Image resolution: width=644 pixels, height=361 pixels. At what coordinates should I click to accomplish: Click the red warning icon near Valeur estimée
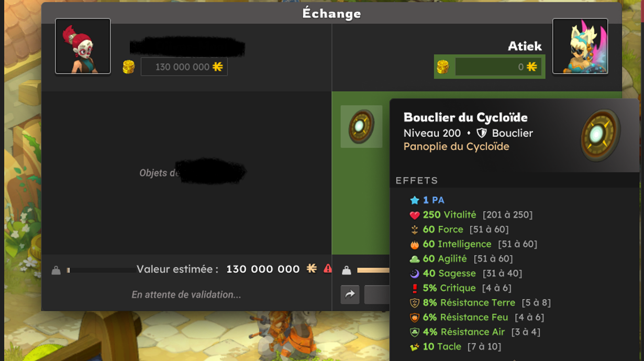(328, 269)
